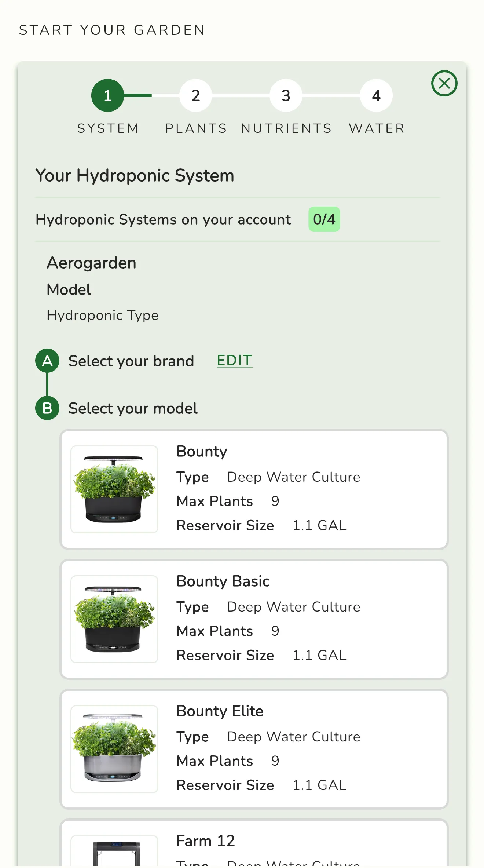Viewport: 484px width, 868px height.
Task: Click Bounty Elite's Deep Water Culture type
Action: (294, 737)
